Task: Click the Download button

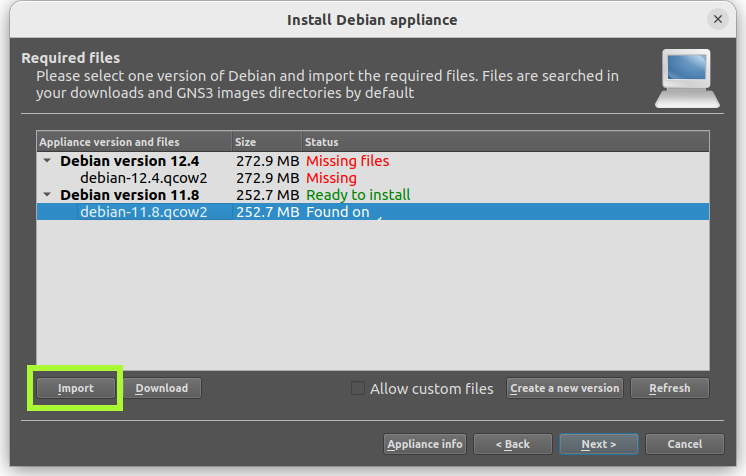Action: (162, 388)
